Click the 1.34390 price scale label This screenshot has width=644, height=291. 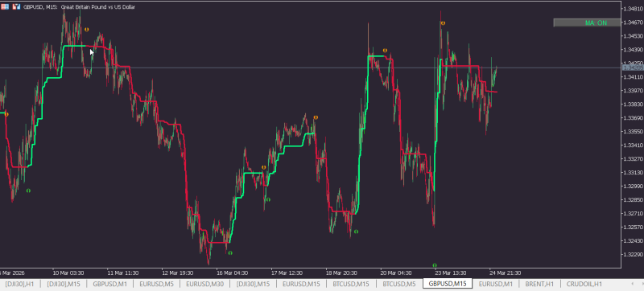tap(633, 50)
